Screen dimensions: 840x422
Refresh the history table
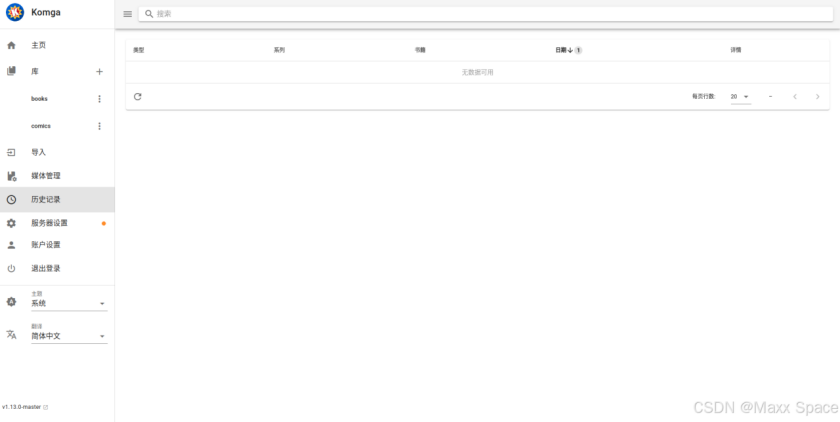[138, 96]
